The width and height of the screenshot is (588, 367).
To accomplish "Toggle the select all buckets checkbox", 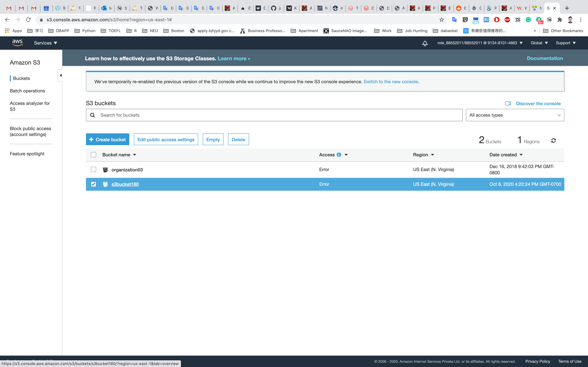I will point(94,155).
